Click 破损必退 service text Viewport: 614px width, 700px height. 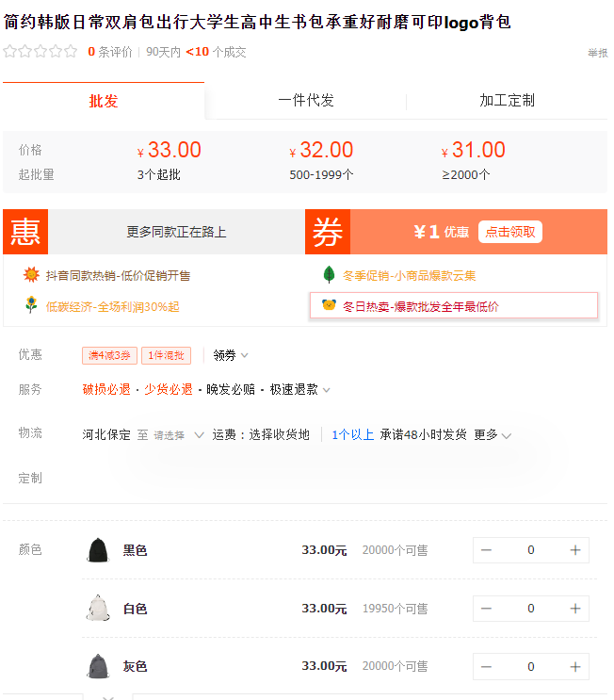click(106, 390)
